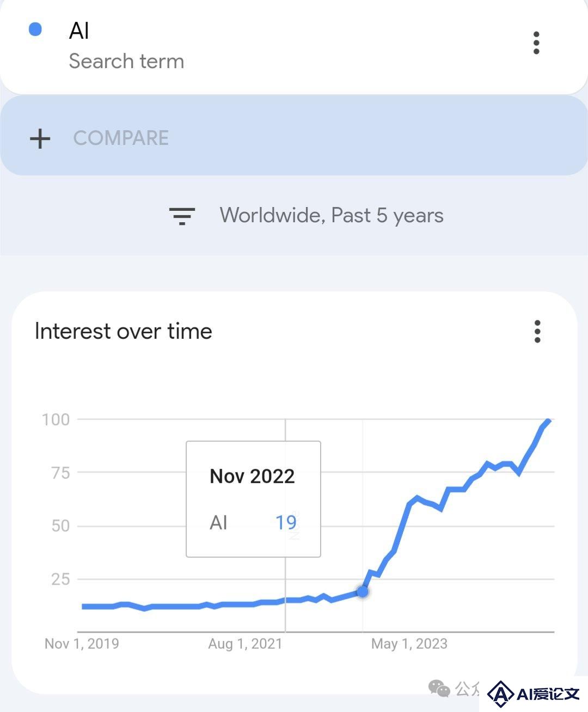Click the Nov 2022 data point on chart
588x712 pixels.
tap(363, 591)
